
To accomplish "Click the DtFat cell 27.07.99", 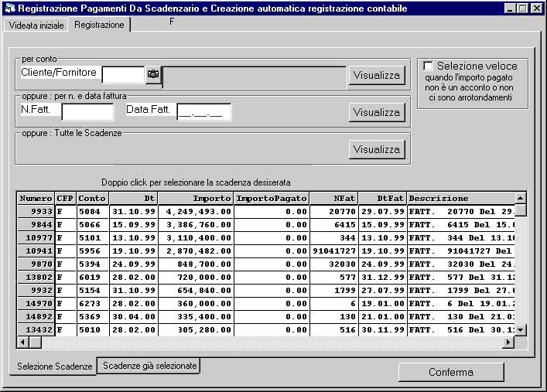I will pos(383,290).
